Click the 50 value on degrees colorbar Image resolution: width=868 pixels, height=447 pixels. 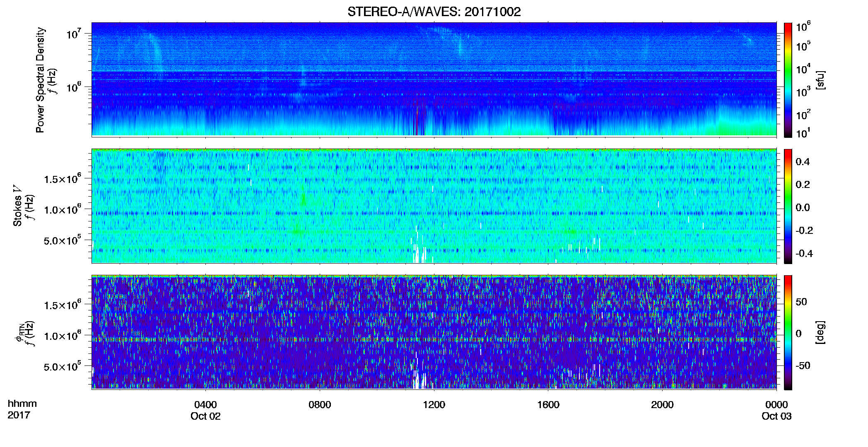[x=801, y=302]
